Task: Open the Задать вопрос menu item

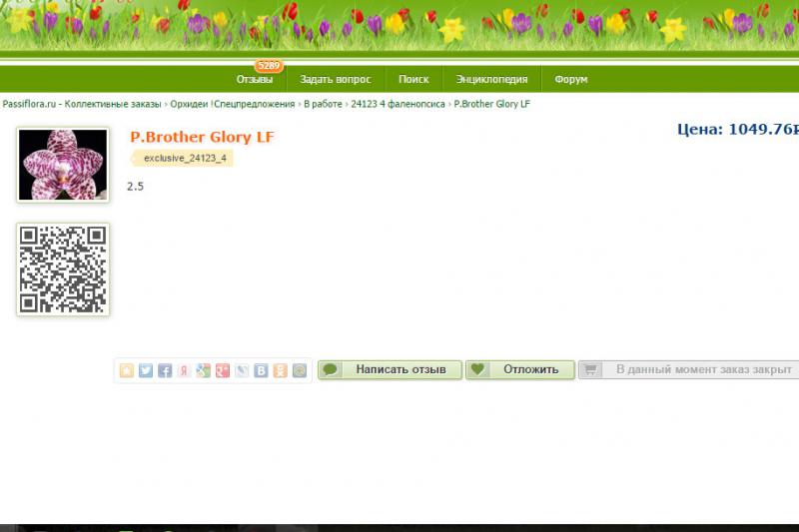Action: point(335,80)
